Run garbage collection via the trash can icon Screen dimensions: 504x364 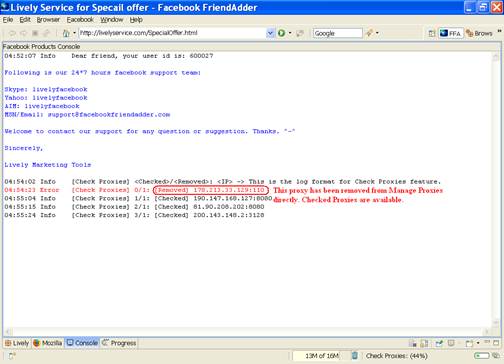point(355,356)
